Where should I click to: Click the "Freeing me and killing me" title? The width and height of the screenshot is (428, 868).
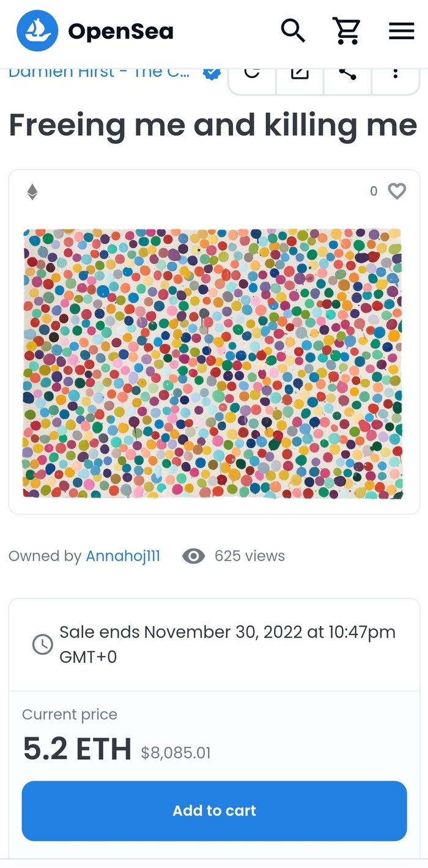point(213,126)
